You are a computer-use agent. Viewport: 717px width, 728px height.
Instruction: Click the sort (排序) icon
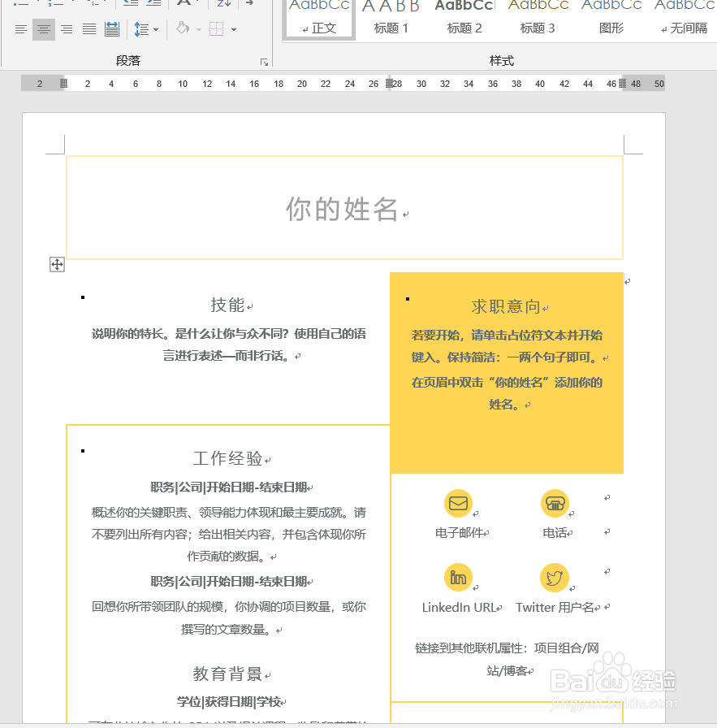coord(222,5)
